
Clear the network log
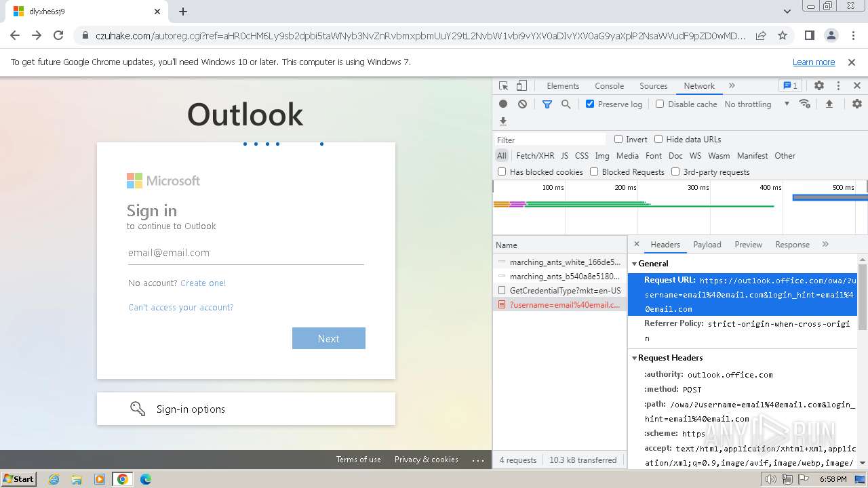[522, 104]
